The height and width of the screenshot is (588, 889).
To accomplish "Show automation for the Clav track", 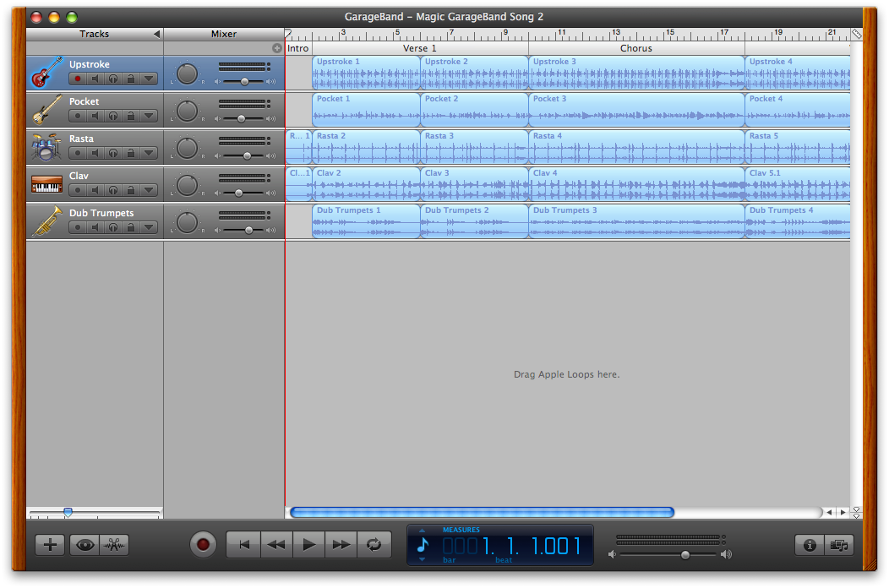I will [149, 190].
